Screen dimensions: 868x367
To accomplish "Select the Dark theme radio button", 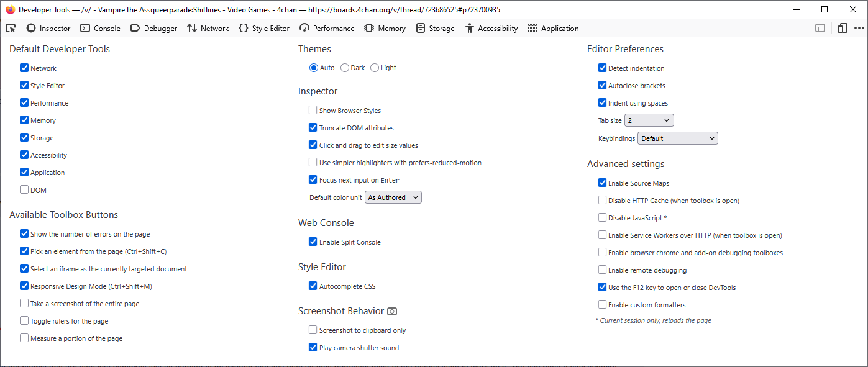I will pos(344,68).
